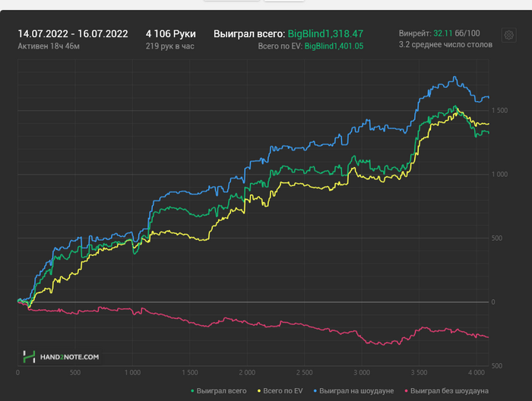The height and width of the screenshot is (401, 532).
Task: Click the pink dot before 'Выиграл без шоудауна'
Action: (x=407, y=391)
